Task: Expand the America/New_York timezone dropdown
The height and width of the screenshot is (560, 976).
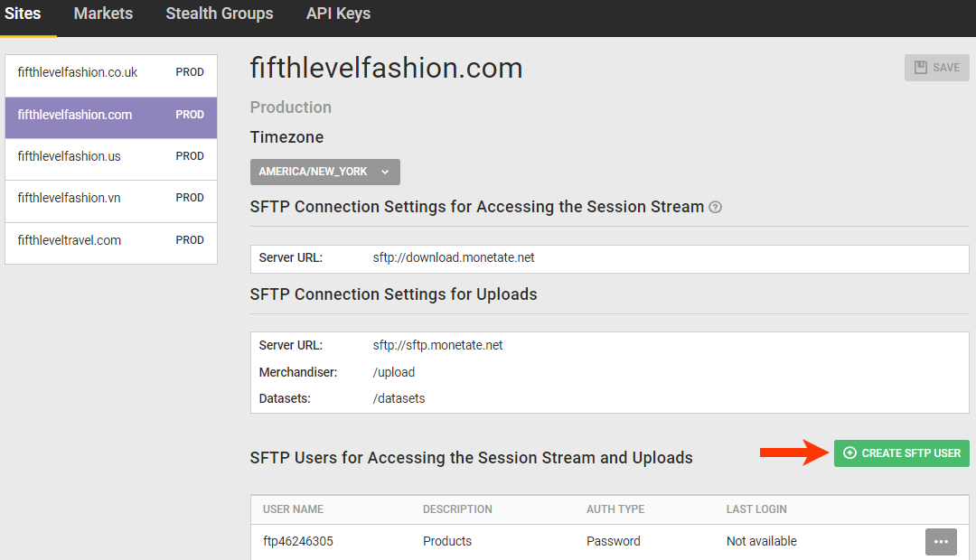Action: pos(324,172)
